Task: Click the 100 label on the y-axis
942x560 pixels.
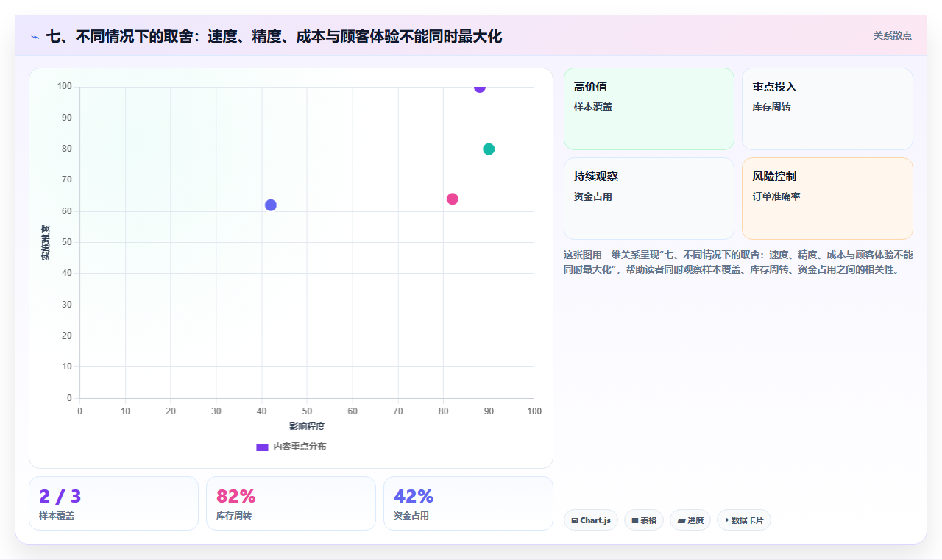Action: pyautogui.click(x=65, y=87)
